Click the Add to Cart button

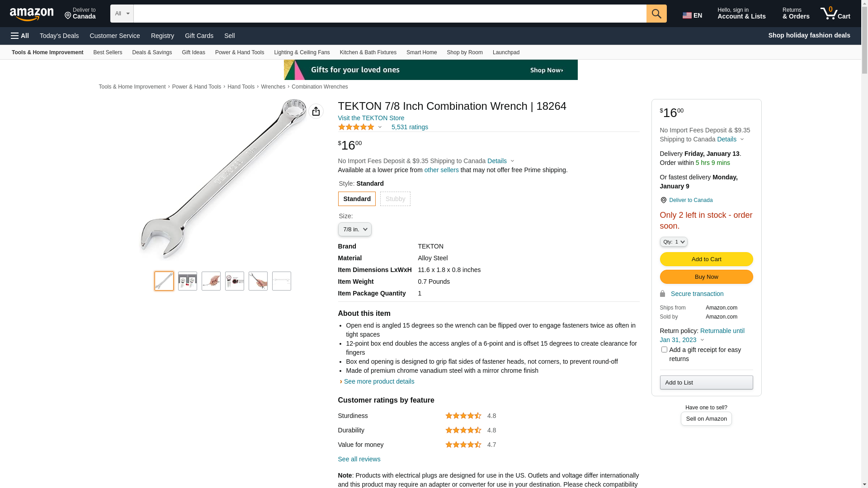click(706, 259)
